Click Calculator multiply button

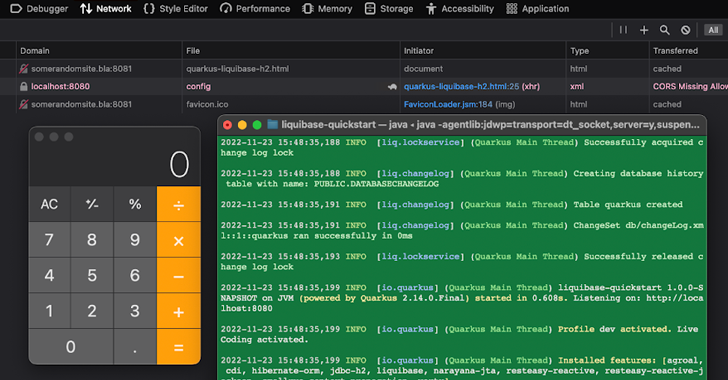pos(179,240)
